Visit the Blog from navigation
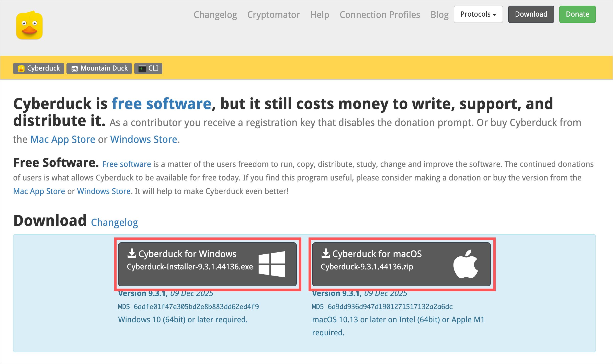This screenshot has width=613, height=364. tap(439, 15)
